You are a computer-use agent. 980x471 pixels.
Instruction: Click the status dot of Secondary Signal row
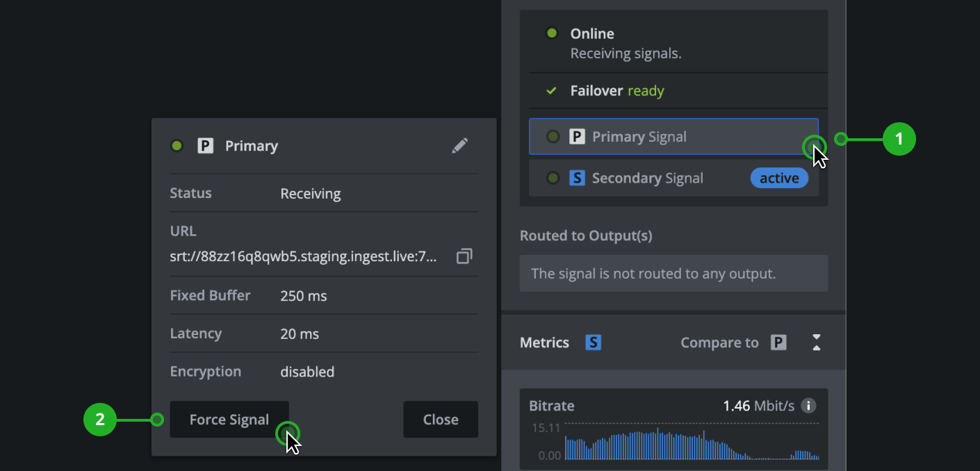click(x=553, y=179)
